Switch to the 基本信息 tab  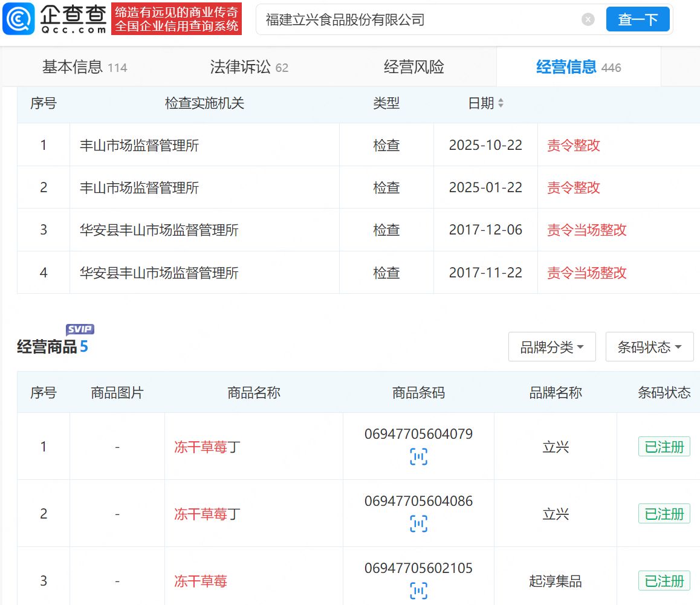click(x=84, y=67)
